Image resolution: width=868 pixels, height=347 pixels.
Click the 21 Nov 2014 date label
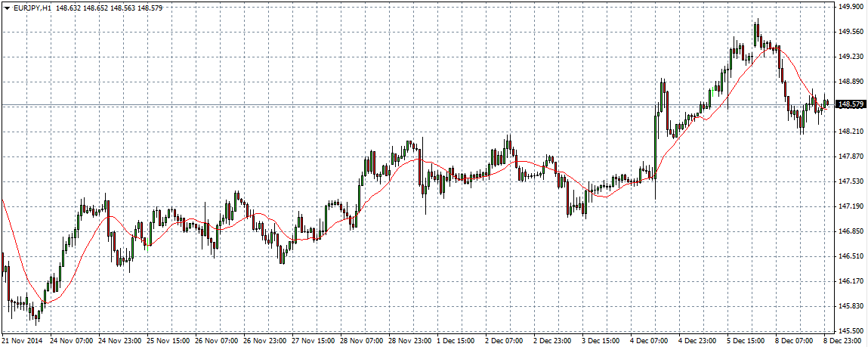point(21,339)
